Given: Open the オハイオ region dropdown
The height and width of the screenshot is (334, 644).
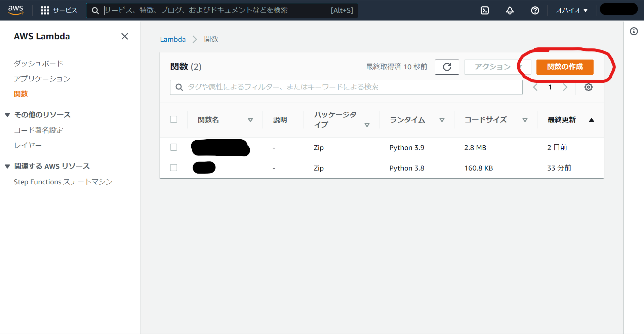Looking at the screenshot, I should pyautogui.click(x=572, y=10).
